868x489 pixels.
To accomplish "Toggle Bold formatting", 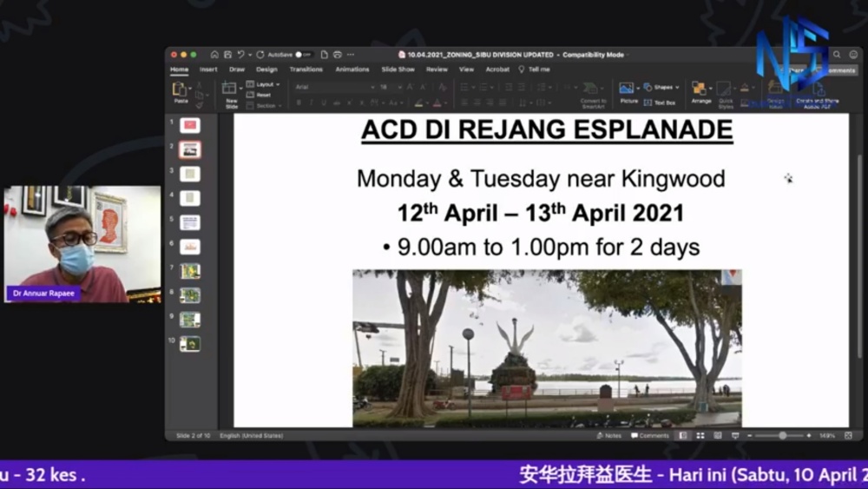I will pos(299,102).
